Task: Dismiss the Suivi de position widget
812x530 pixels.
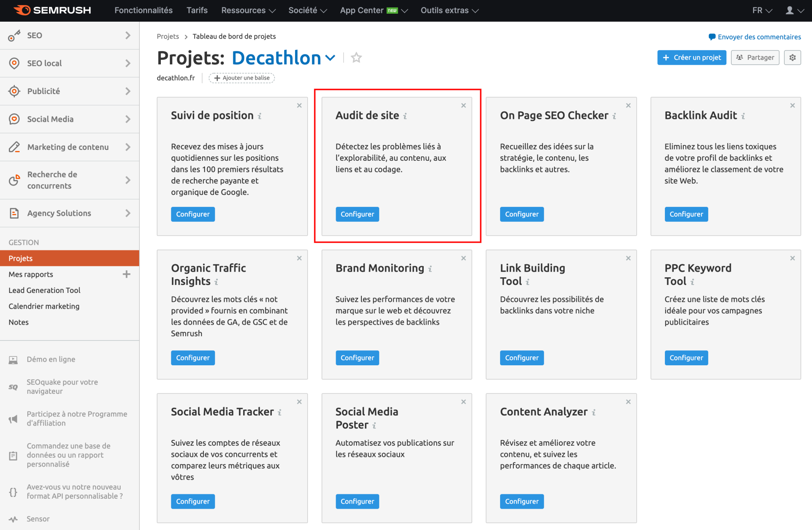Action: pos(299,105)
